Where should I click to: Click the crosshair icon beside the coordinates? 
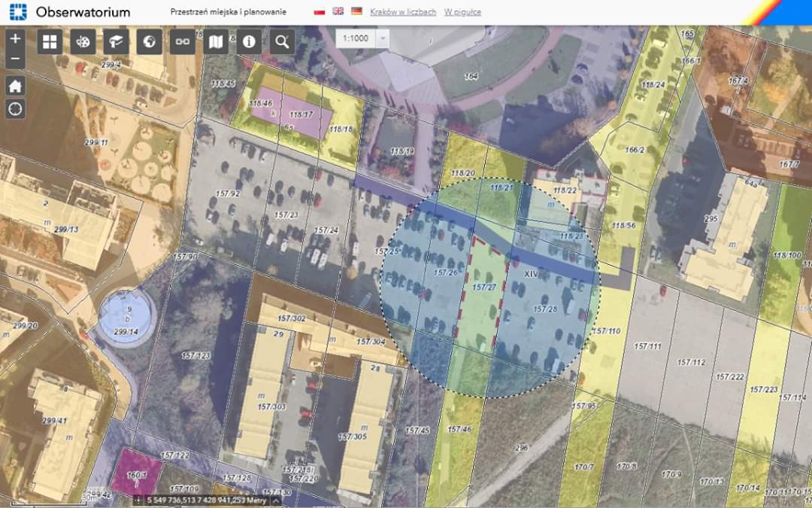[x=138, y=500]
